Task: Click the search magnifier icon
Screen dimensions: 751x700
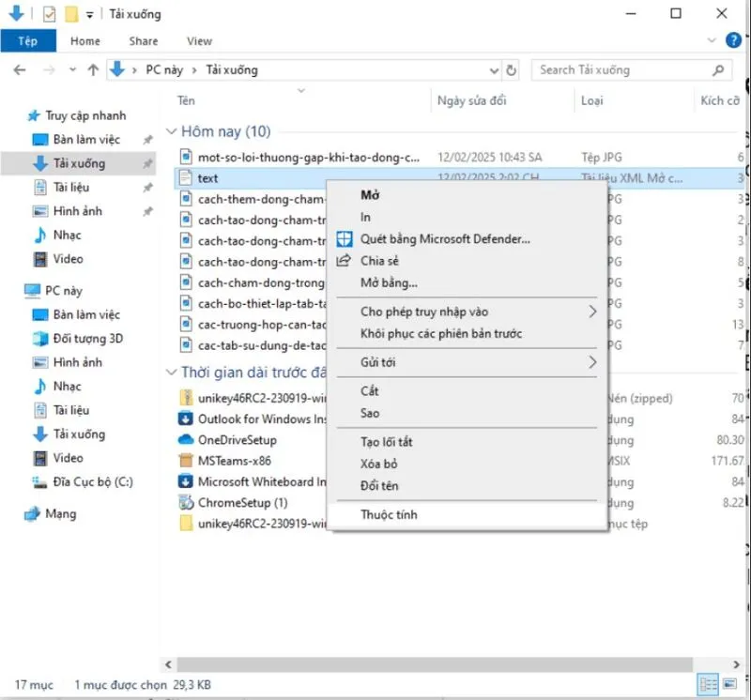Action: coord(718,70)
